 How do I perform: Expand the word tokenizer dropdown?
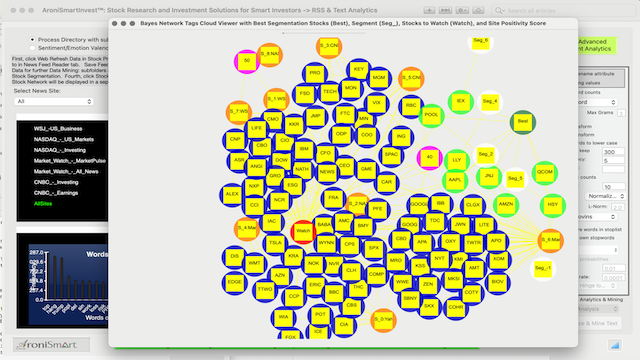click(596, 102)
